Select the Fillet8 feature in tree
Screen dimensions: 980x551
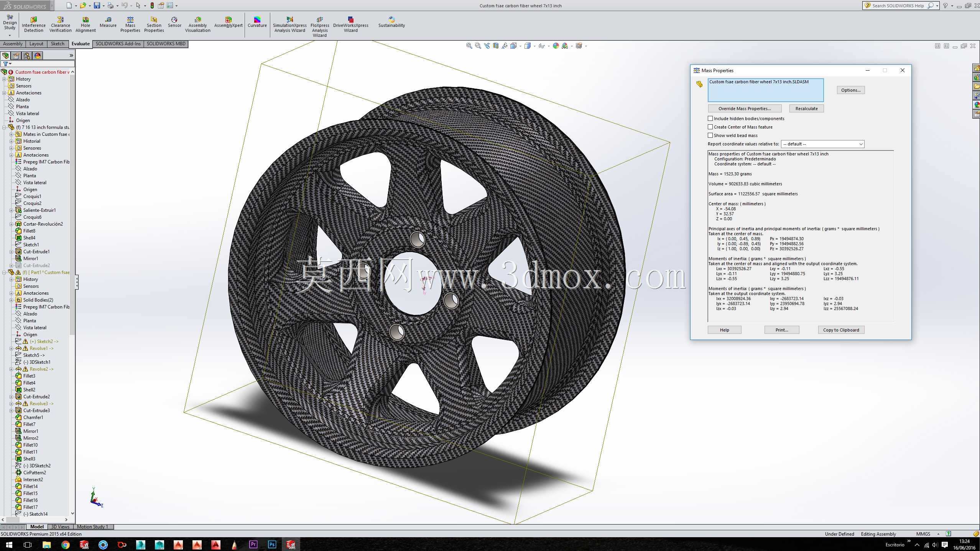click(29, 231)
